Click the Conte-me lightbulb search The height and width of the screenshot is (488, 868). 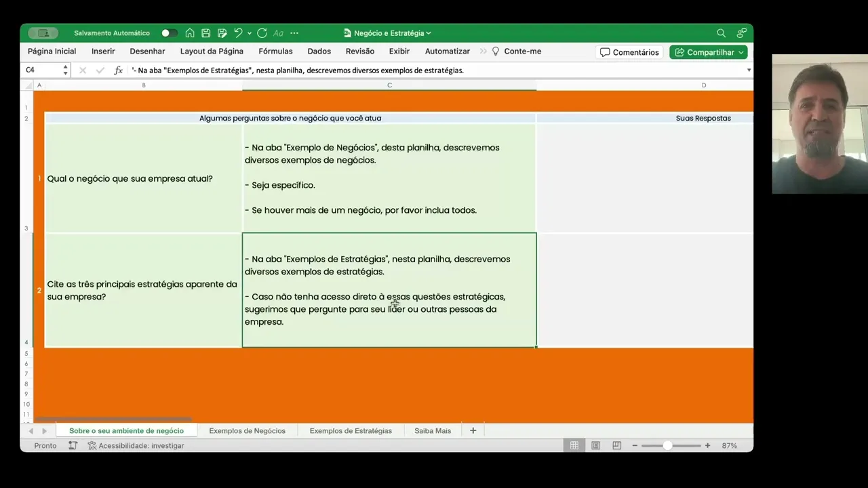click(x=517, y=52)
